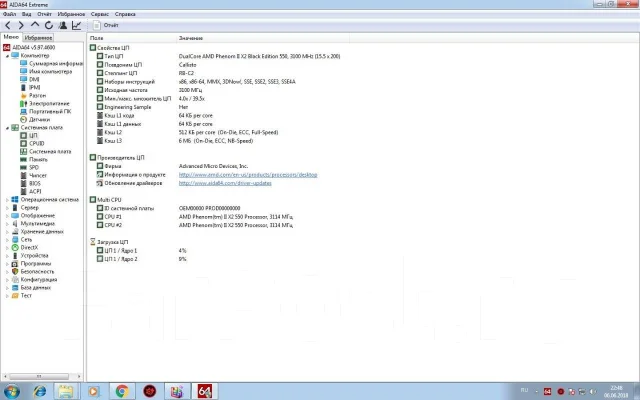This screenshot has height=400, width=640.
Task: Expand the Сервер branch
Action: coord(7,208)
